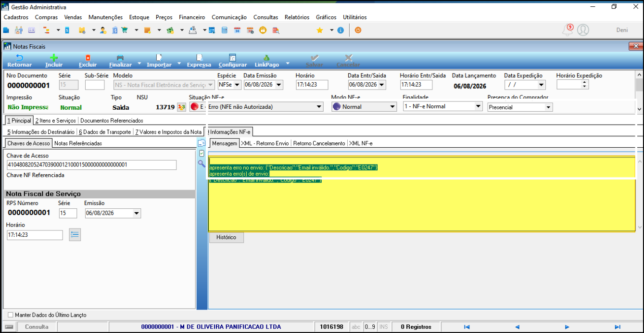Switch to XML - Retorno Envio tab

pos(265,143)
